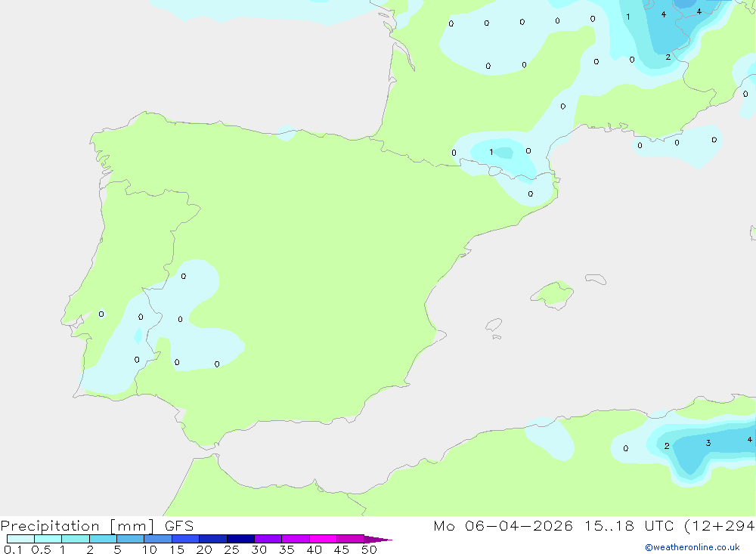
Task: Click the "Mo 06-04-2026" date text
Action: point(503,526)
